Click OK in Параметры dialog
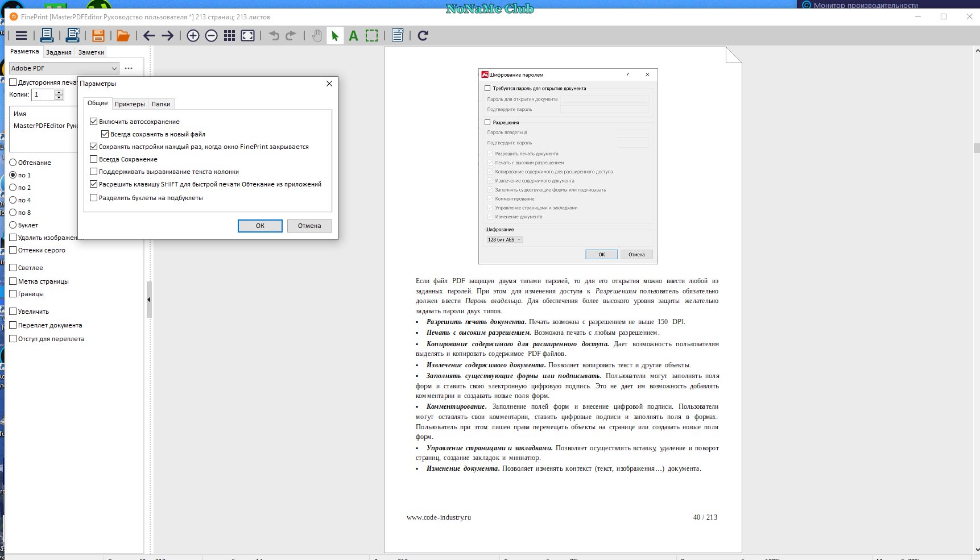The width and height of the screenshot is (980, 560). click(x=260, y=226)
